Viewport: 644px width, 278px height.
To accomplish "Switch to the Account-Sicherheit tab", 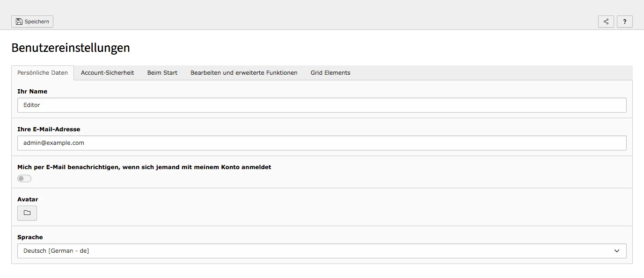I will pos(107,72).
